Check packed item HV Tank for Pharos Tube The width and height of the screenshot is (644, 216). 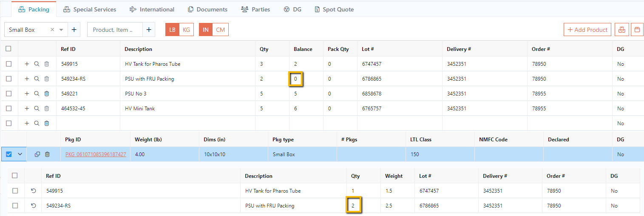click(x=15, y=191)
